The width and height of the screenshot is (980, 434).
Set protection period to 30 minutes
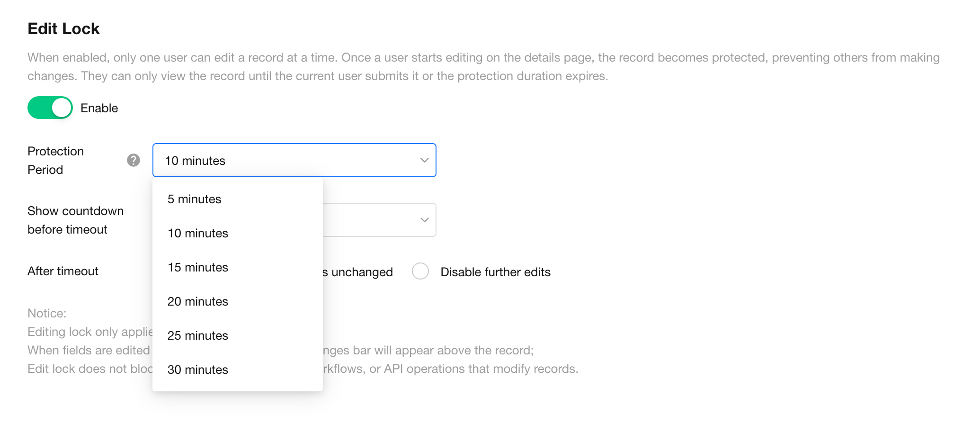click(x=198, y=370)
